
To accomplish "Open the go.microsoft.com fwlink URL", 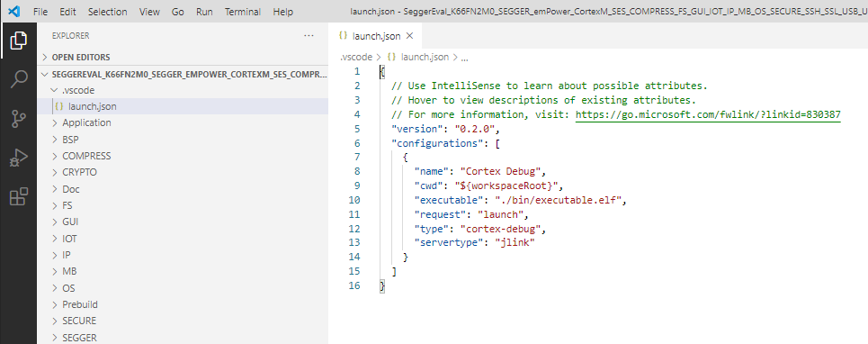I will click(x=708, y=114).
